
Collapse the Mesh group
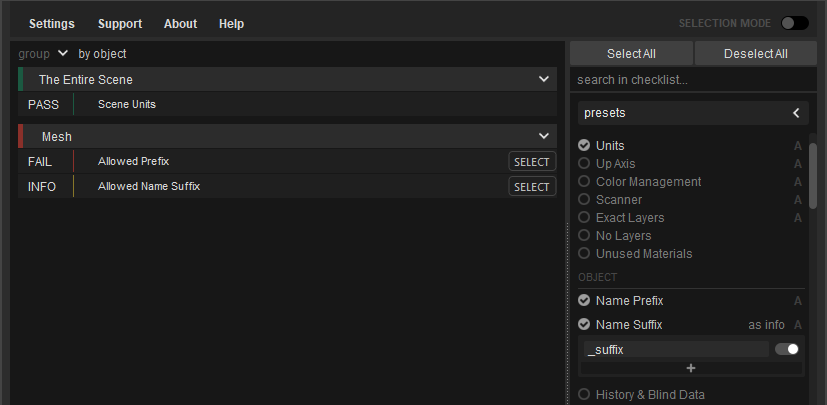pos(544,136)
